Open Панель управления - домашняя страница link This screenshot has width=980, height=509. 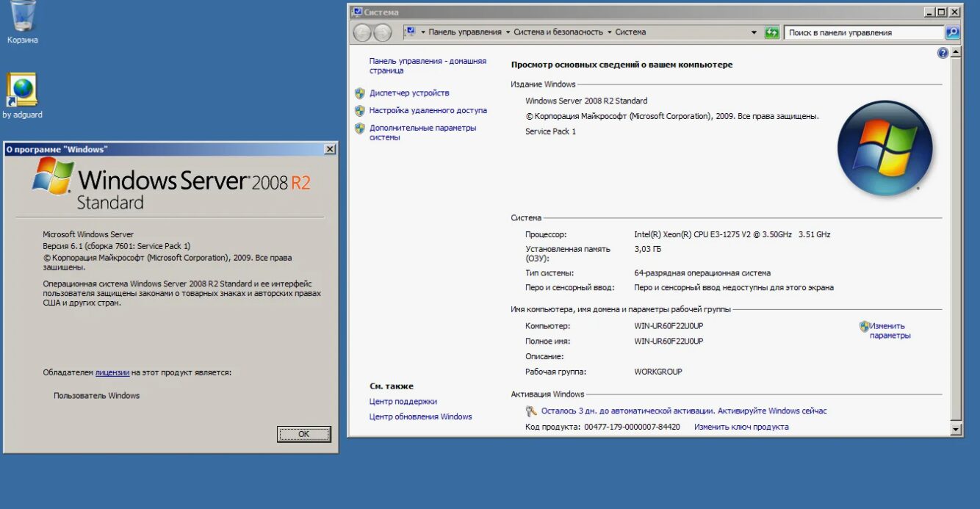(x=428, y=66)
